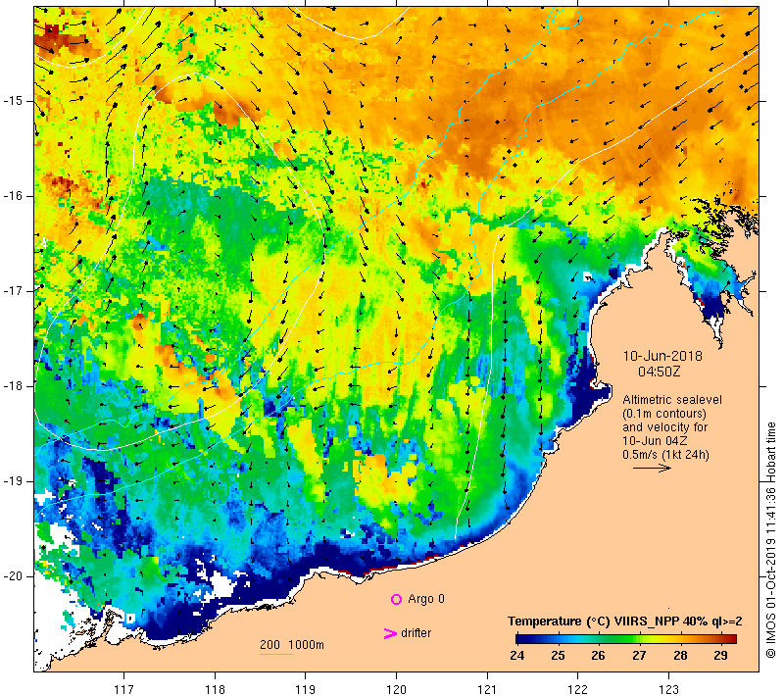Click the colorbar tick label 29

click(x=720, y=656)
